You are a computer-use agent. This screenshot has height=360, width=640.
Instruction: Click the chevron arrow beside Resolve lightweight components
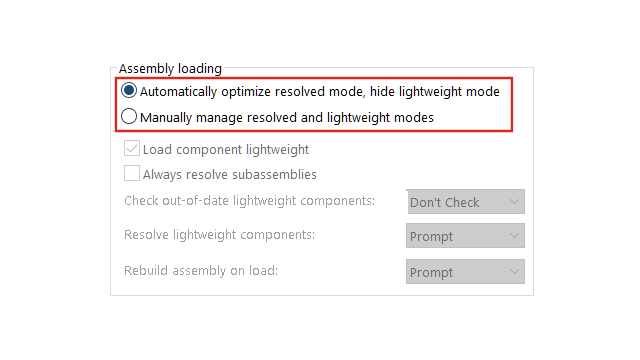tap(514, 236)
